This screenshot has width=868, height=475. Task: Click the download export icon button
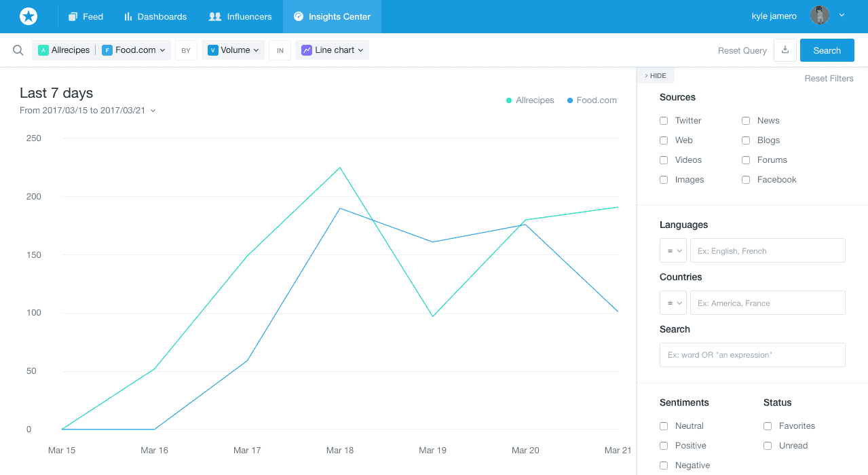785,50
